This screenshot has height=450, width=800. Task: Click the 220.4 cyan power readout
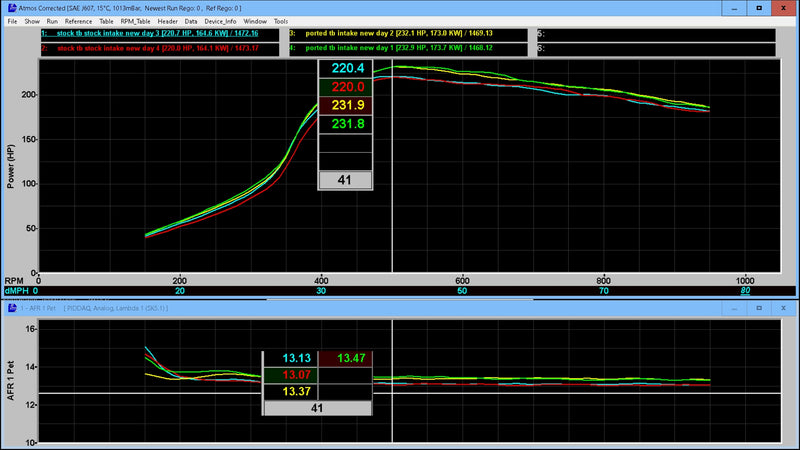345,69
